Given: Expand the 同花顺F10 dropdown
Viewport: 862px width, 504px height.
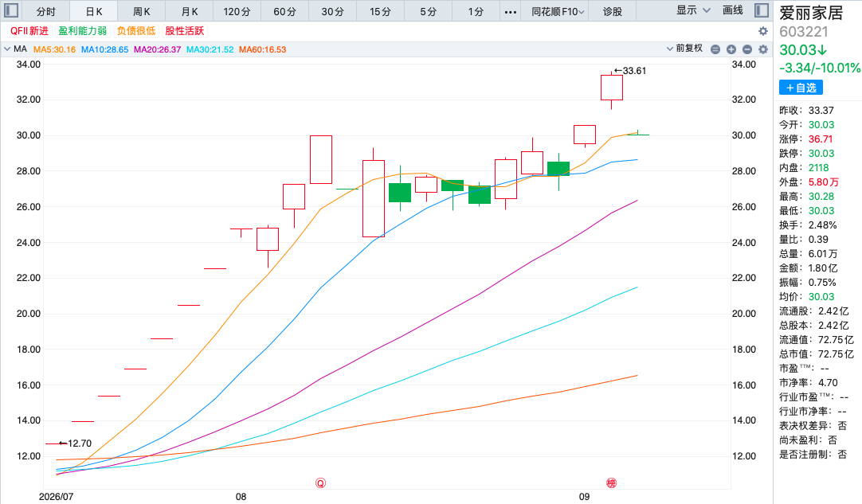Looking at the screenshot, I should coord(557,11).
